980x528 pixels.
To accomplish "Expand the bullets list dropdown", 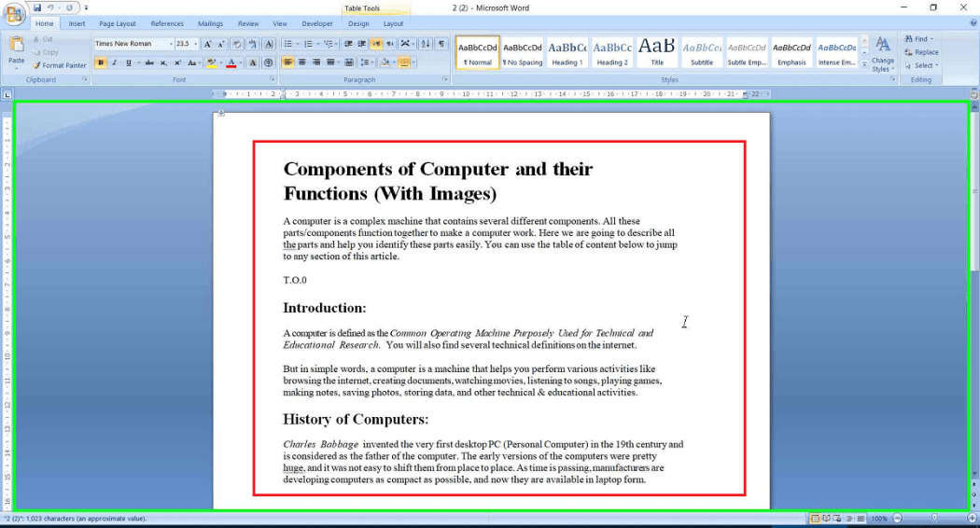I will [x=298, y=44].
